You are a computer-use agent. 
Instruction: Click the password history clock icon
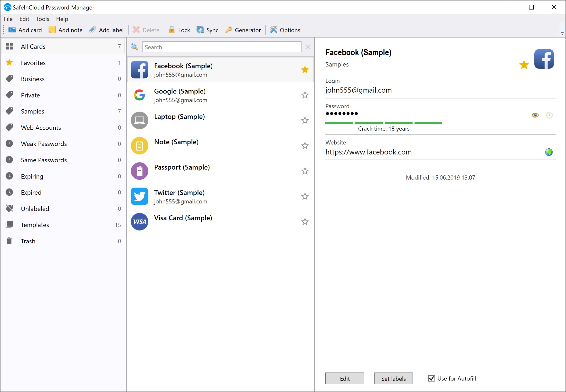(549, 115)
